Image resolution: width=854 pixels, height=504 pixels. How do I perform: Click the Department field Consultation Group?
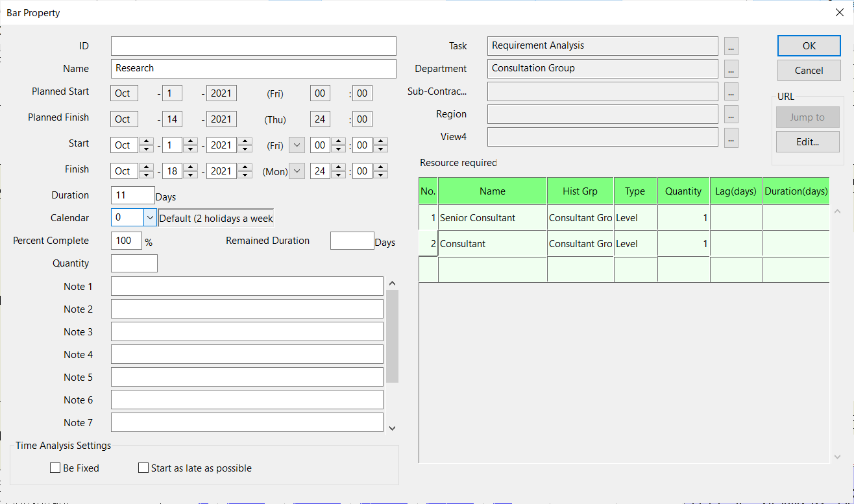click(x=602, y=69)
